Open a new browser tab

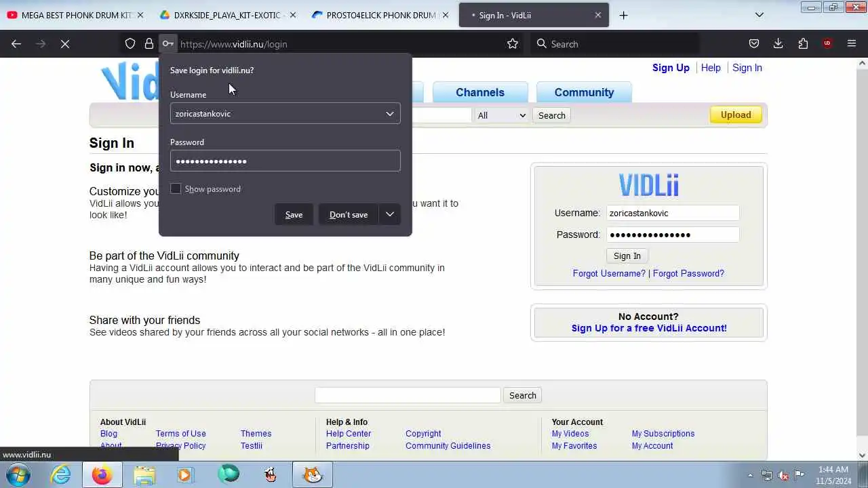624,15
